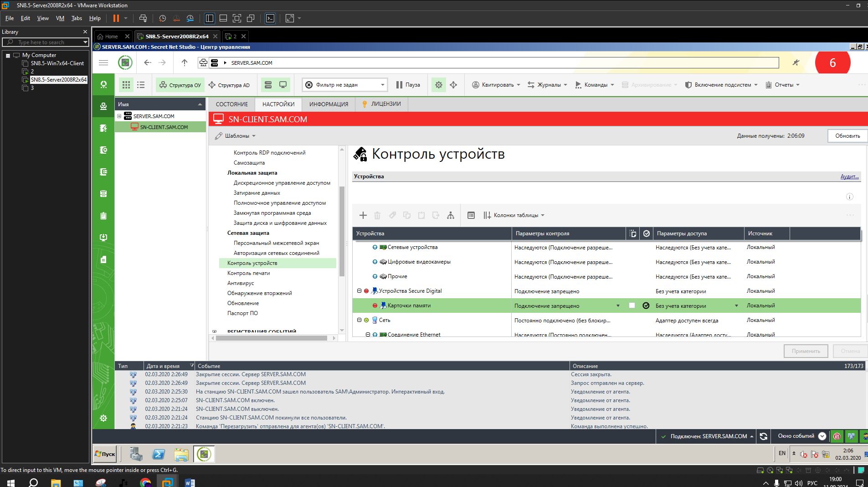This screenshot has width=868, height=487.
Task: Click the reconnect sync icon in status bar
Action: [764, 436]
